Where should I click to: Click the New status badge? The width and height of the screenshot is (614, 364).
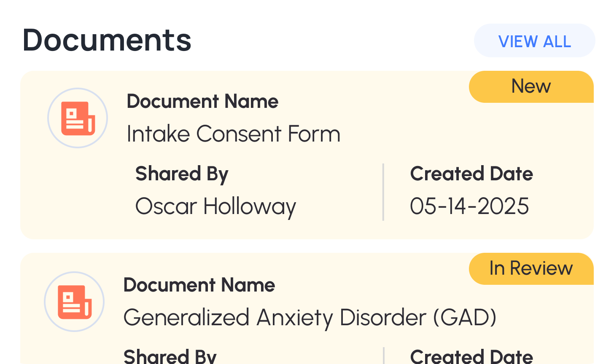point(531,87)
